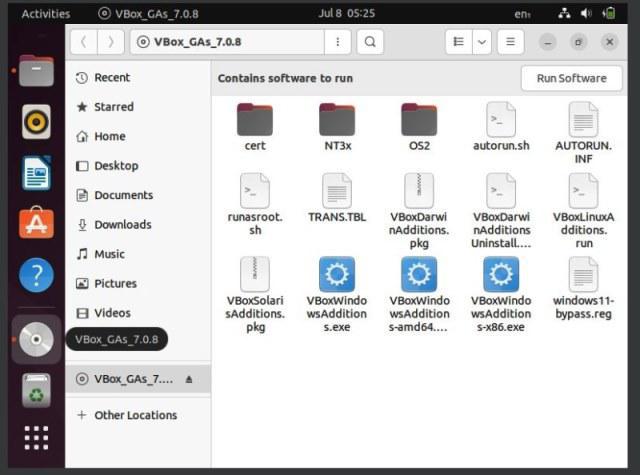Open Desktop in the sidebar
640x475 pixels.
click(x=138, y=166)
